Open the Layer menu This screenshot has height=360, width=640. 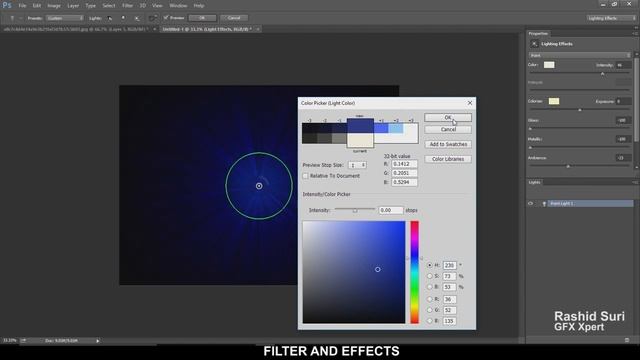click(x=73, y=6)
